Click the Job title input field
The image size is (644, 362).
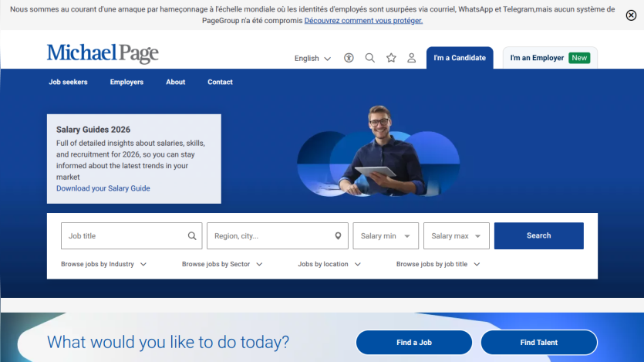click(x=131, y=236)
